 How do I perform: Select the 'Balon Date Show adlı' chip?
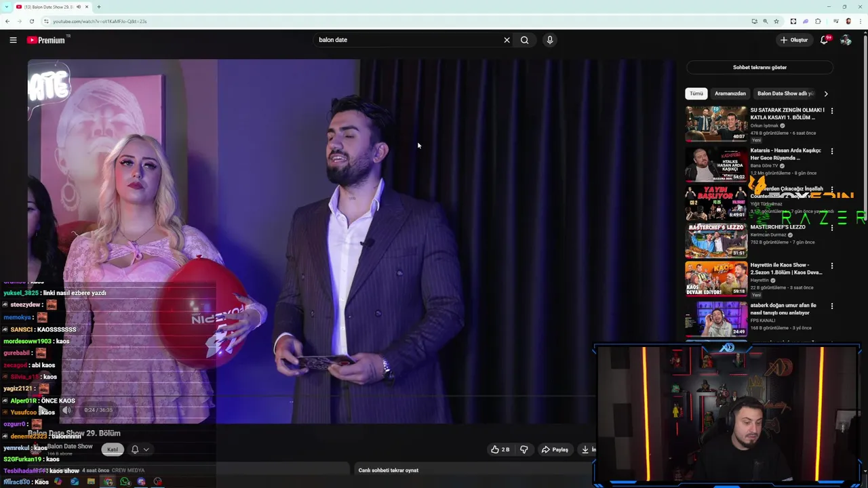[x=785, y=94]
